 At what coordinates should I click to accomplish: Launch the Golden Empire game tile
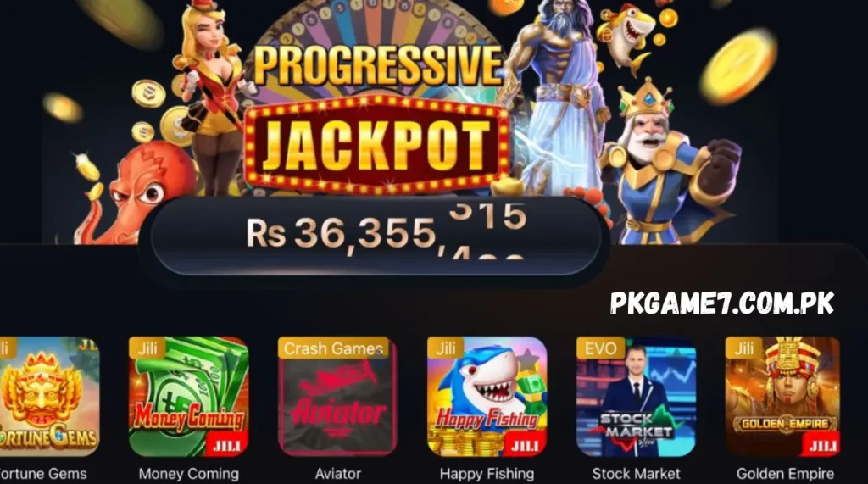tap(782, 397)
